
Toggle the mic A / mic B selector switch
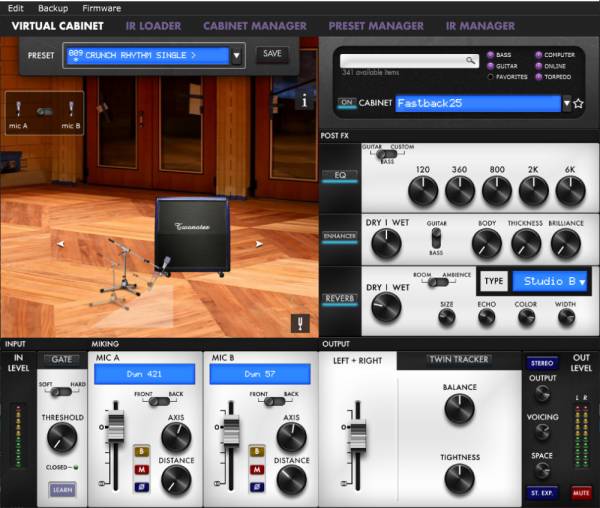point(45,110)
